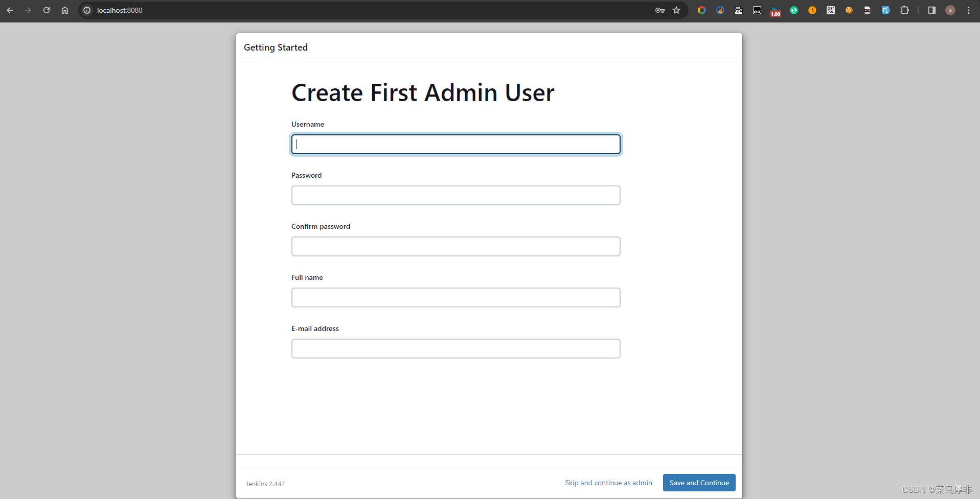The height and width of the screenshot is (499, 980).
Task: Open the Chrome three-dot menu
Action: (x=969, y=10)
